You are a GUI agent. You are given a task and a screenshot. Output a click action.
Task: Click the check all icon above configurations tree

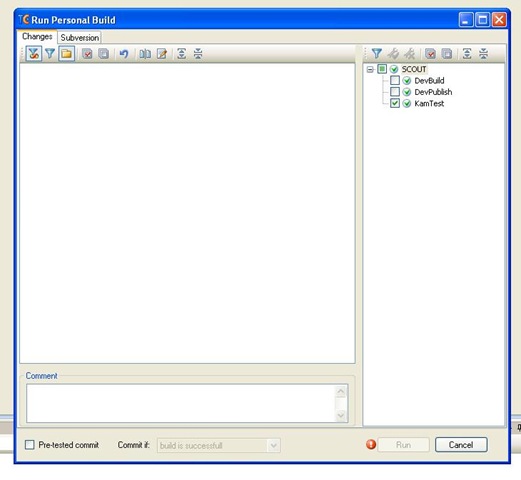[430, 54]
